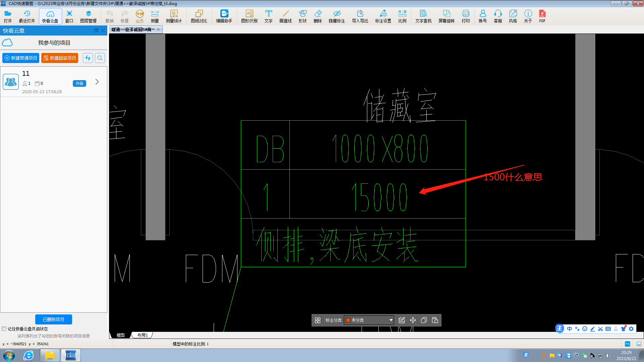Open File Explorer from taskbar
This screenshot has width=644, height=362.
click(50, 355)
